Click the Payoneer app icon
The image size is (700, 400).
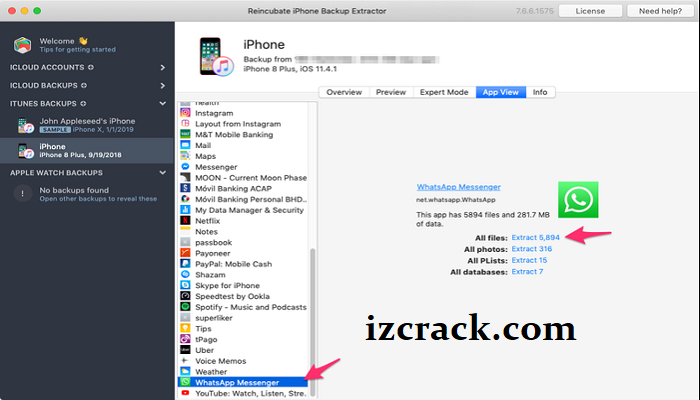tap(185, 253)
